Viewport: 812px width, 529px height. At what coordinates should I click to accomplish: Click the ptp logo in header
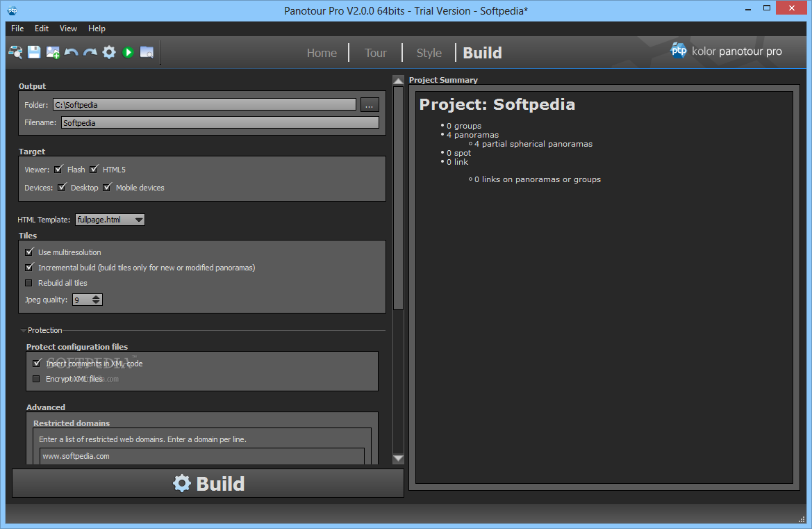[679, 51]
